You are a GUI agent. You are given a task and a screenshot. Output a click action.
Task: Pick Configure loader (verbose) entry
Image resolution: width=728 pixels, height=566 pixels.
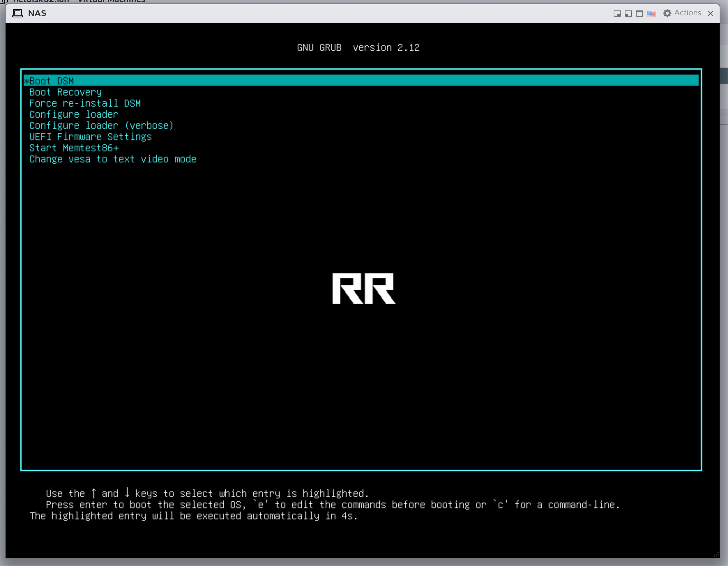pos(101,126)
